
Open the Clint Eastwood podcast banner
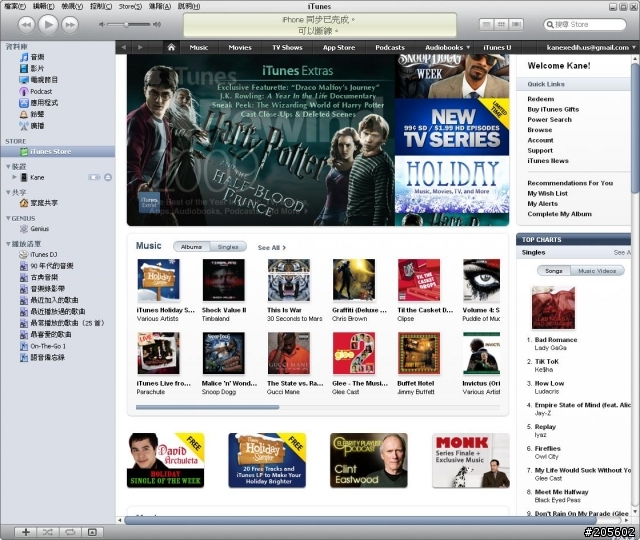[369, 460]
